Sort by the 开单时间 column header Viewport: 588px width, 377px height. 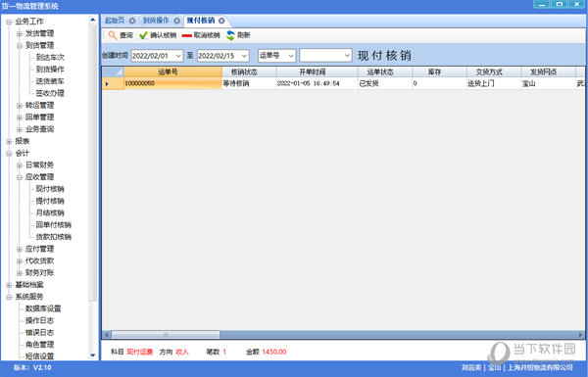tap(317, 71)
